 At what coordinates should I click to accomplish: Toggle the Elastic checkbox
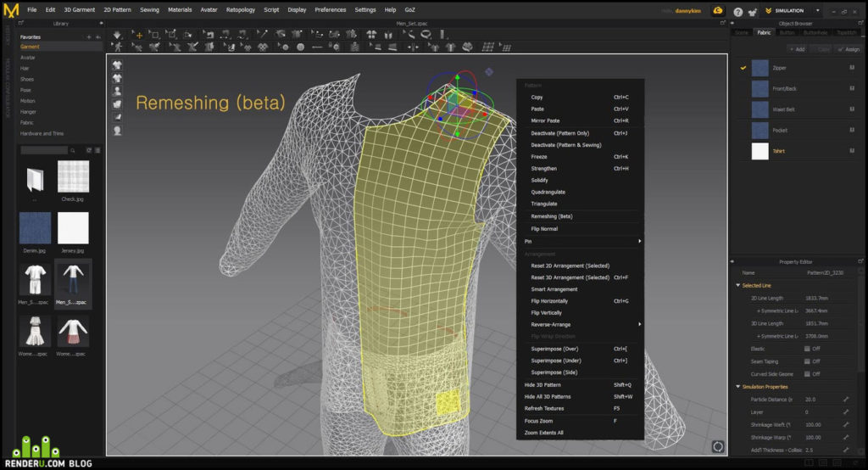tap(807, 349)
